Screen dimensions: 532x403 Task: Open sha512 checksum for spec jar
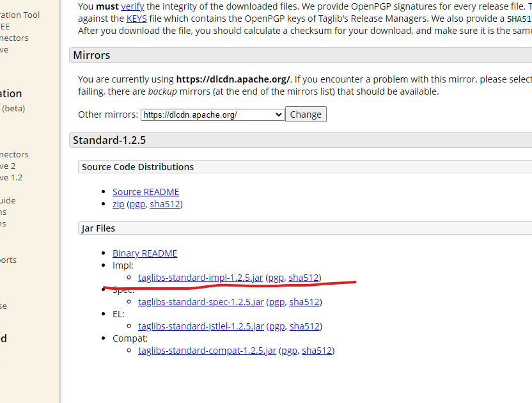[x=304, y=302]
